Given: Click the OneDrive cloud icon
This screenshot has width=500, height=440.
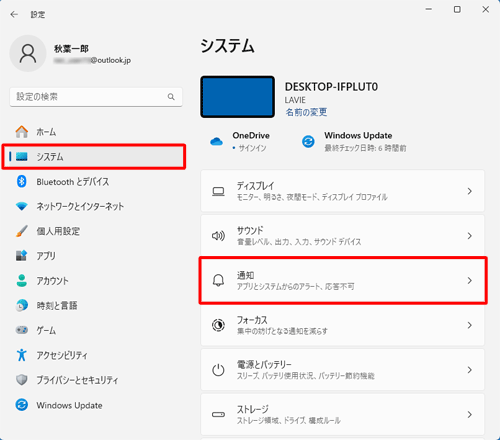Looking at the screenshot, I should tap(216, 142).
